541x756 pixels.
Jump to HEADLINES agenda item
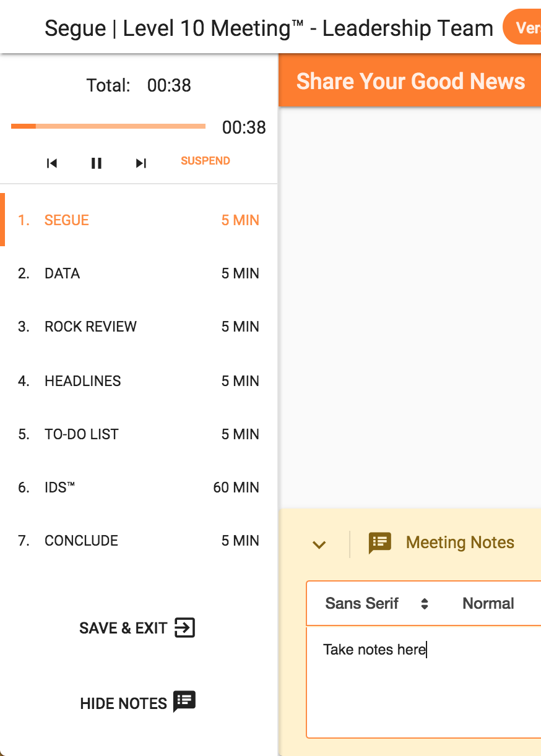(139, 381)
